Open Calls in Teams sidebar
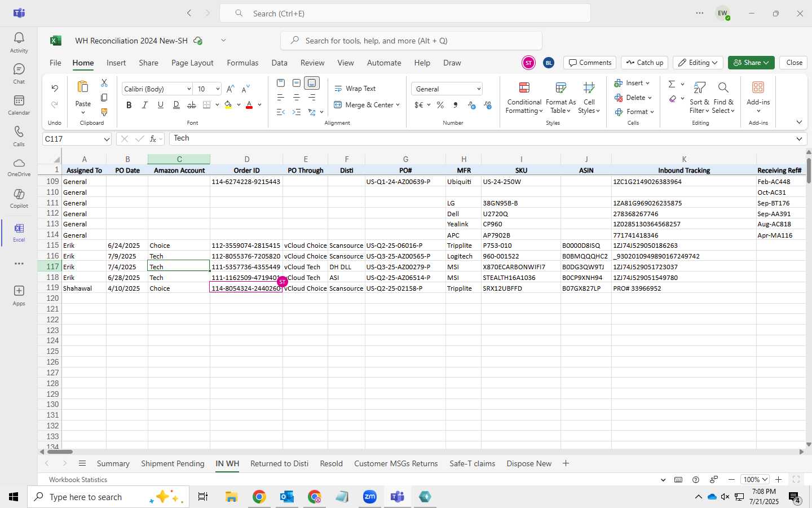812x508 pixels. 19,136
